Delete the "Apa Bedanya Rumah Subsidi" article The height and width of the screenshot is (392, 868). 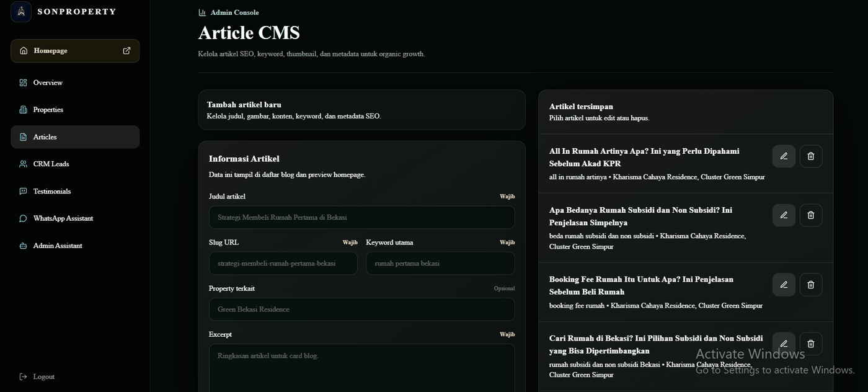(x=811, y=215)
